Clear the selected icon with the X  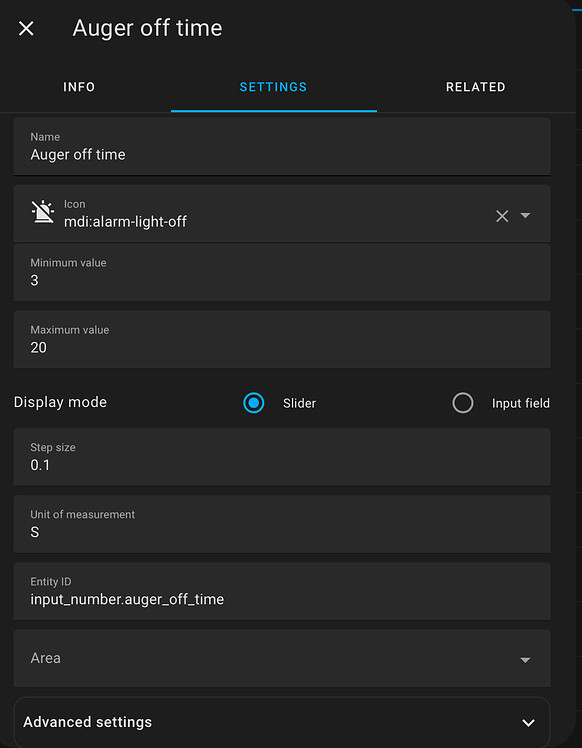tap(502, 216)
